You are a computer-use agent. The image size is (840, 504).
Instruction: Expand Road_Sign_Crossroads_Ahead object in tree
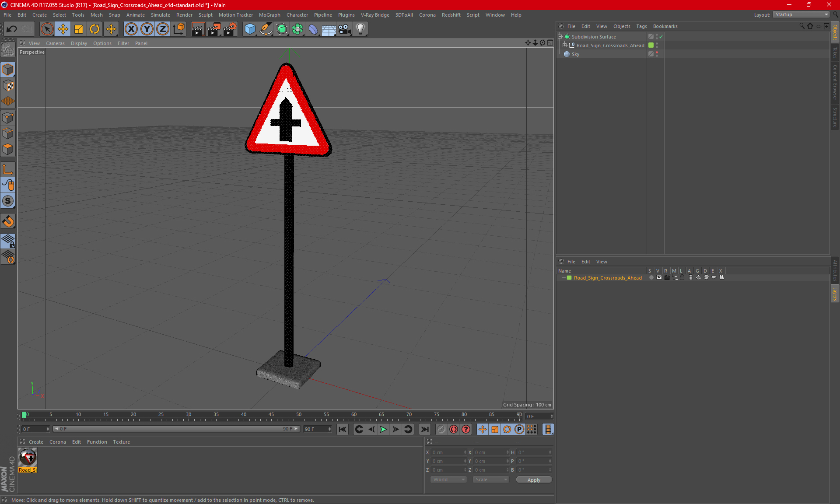pyautogui.click(x=565, y=45)
